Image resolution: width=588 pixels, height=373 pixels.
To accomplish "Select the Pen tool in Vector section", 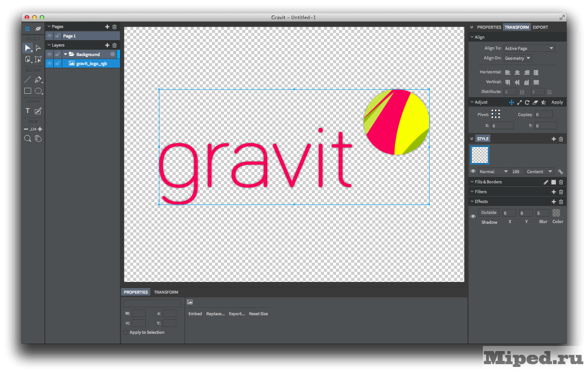I will pos(38,80).
